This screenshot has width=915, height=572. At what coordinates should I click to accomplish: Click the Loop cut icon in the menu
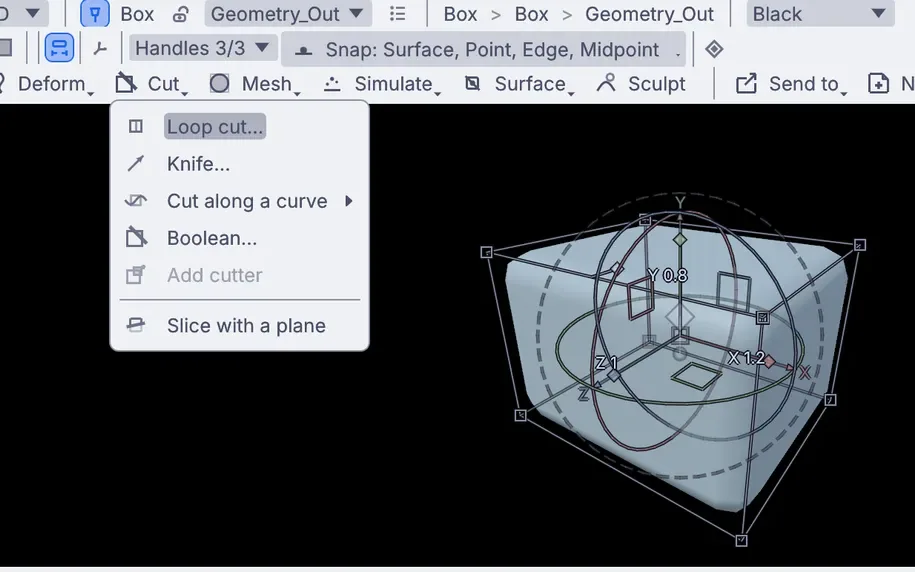(135, 127)
